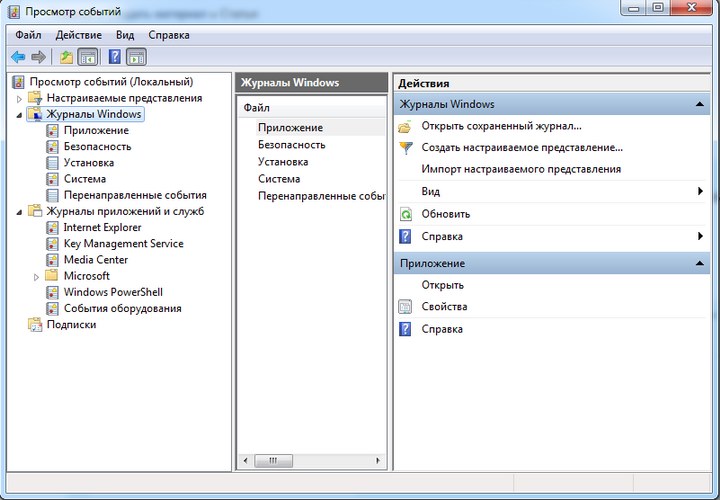Image resolution: width=720 pixels, height=500 pixels.
Task: Open the Действие menu
Action: coord(79,35)
